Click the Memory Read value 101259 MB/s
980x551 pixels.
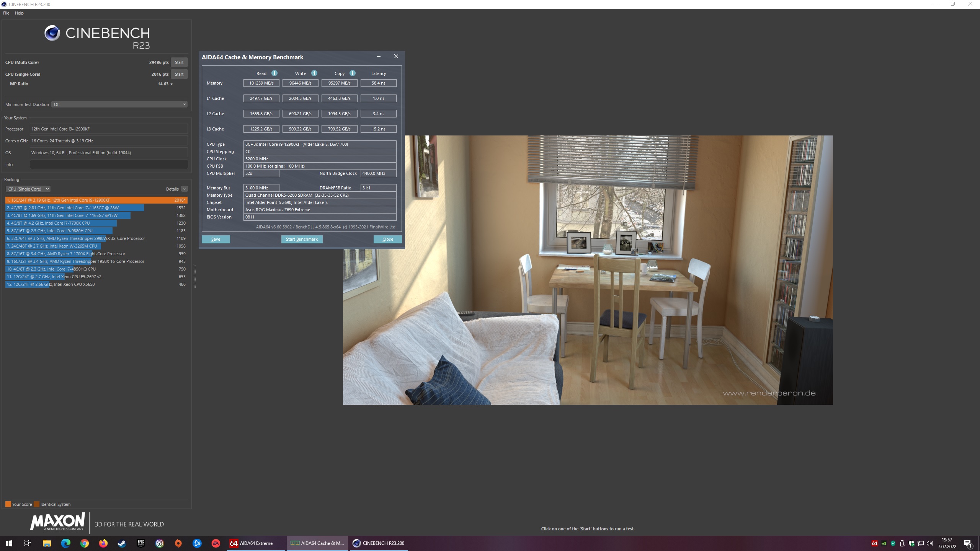pyautogui.click(x=261, y=83)
